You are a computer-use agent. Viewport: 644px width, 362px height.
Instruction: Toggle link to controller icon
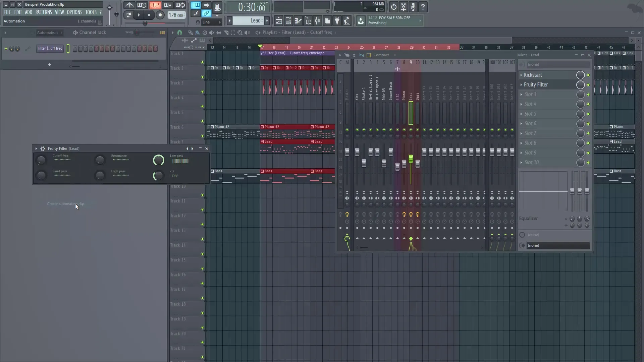206,14
